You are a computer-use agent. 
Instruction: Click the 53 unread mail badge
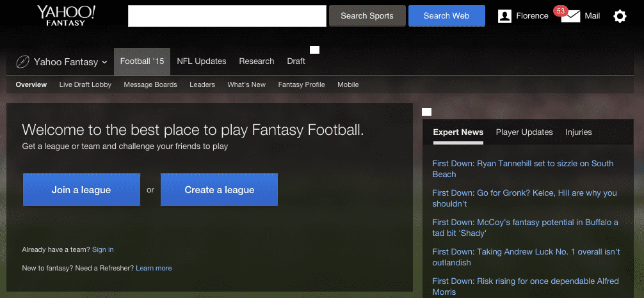560,11
